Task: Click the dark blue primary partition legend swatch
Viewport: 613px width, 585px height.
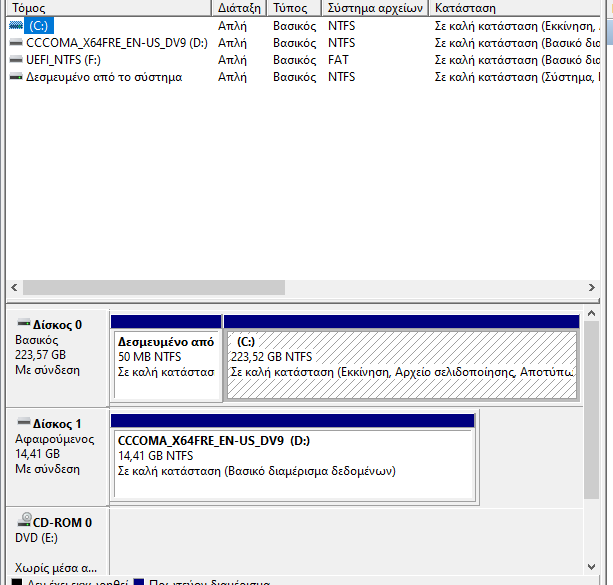Action: point(139,581)
